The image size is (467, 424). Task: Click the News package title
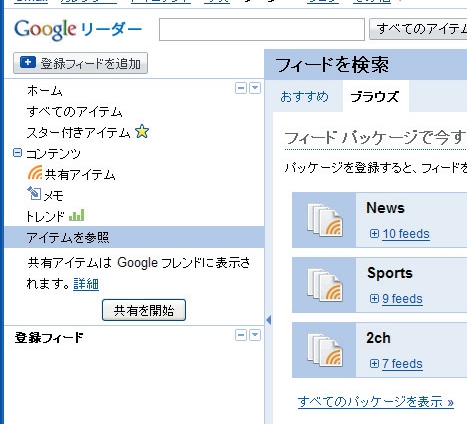(385, 208)
